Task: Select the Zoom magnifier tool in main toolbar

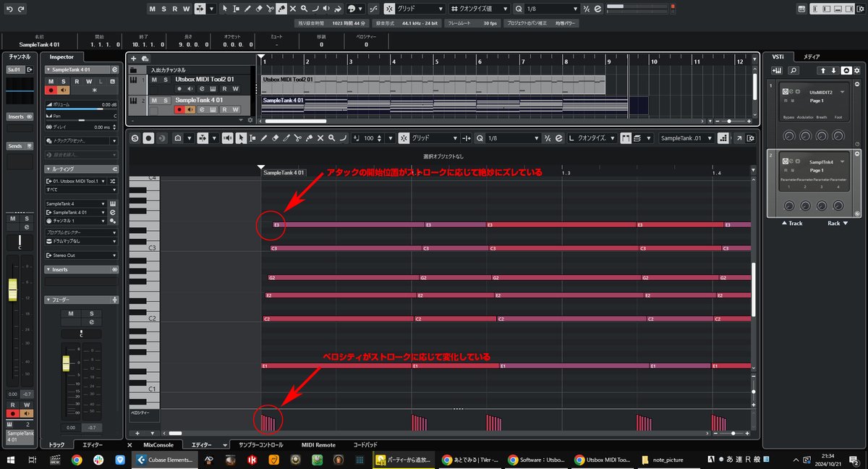Action: tap(304, 9)
